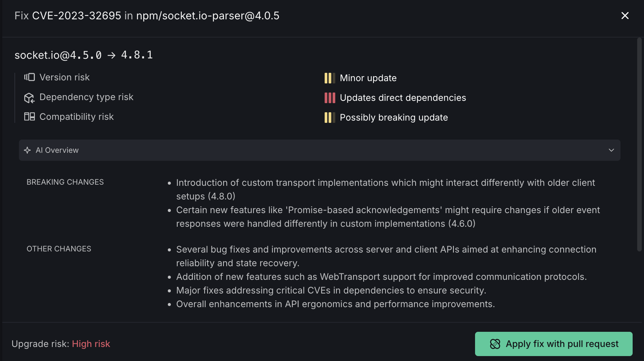Screen dimensions: 644x361
Task: Click the dialog's vertical scrollbar
Action: click(x=639, y=144)
